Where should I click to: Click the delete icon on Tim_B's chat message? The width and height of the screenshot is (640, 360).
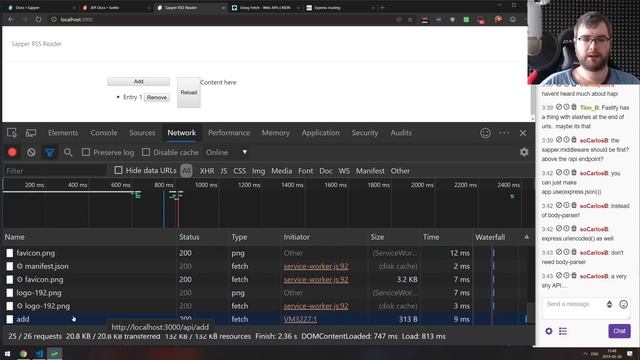[574, 107]
